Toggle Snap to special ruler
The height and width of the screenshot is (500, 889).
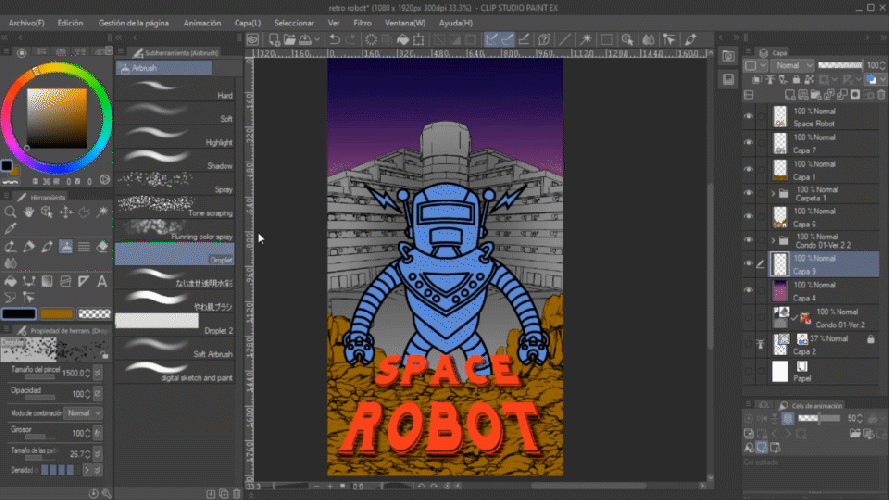point(507,40)
